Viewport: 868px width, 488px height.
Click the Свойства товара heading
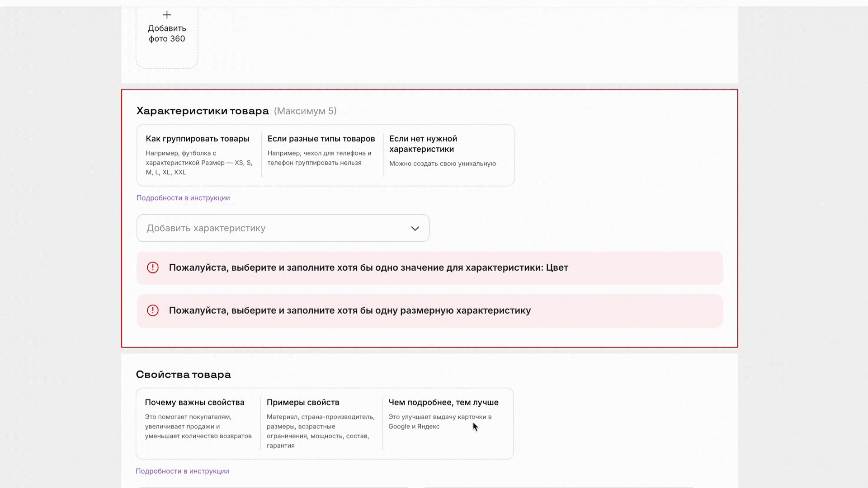click(184, 375)
